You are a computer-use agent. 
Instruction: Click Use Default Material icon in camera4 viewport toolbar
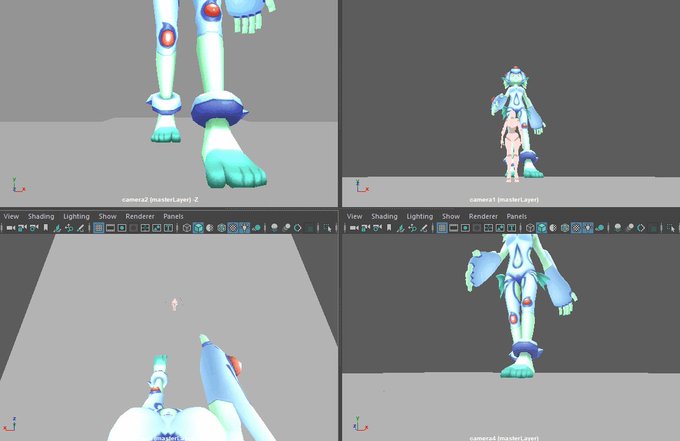click(x=553, y=228)
